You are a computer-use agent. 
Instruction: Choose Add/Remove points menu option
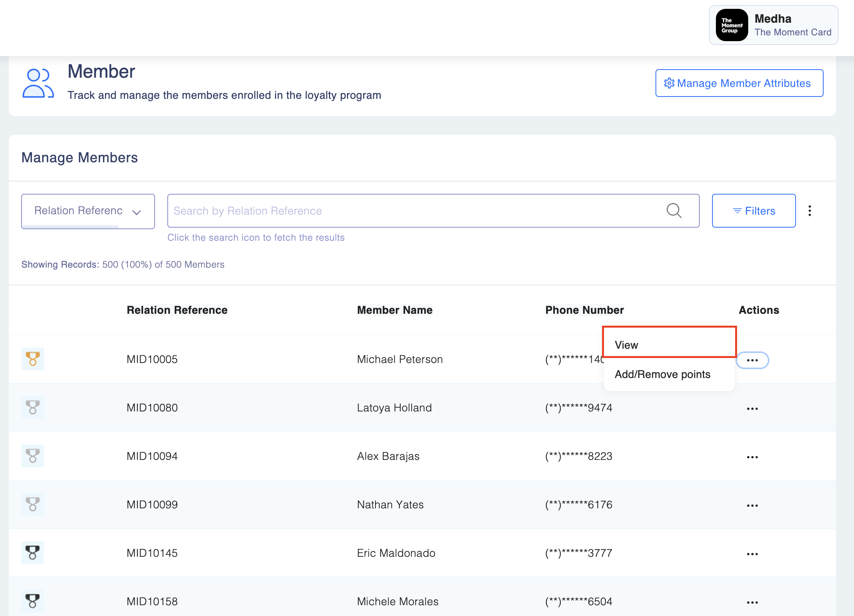click(662, 374)
